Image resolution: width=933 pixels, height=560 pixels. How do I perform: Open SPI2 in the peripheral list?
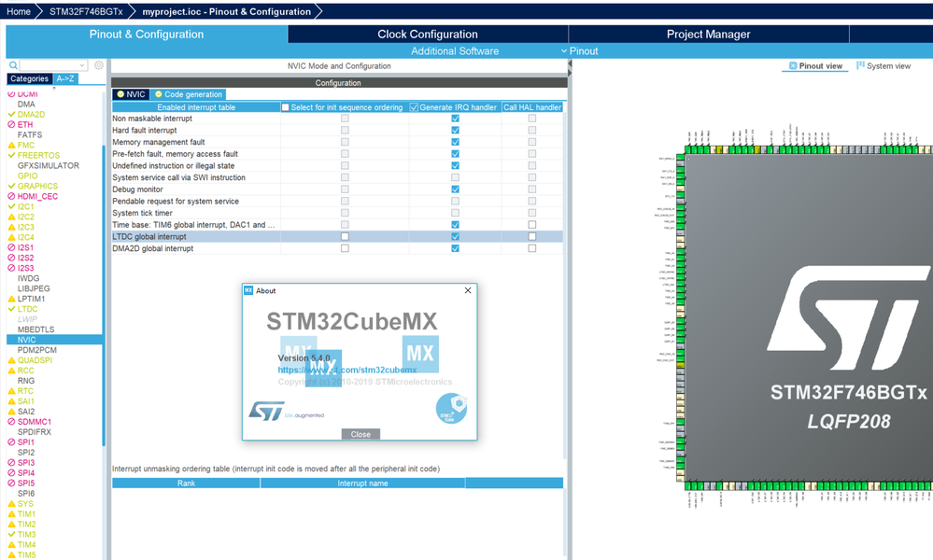26,453
